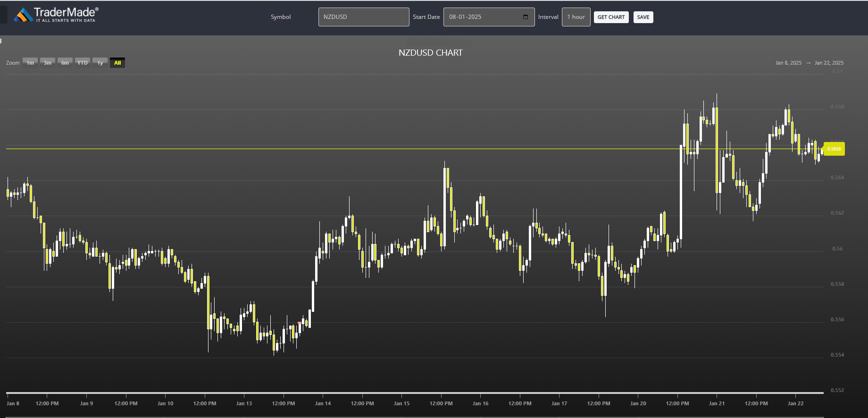Viewport: 868px width, 418px height.
Task: Open the Interval dropdown showing 1 hour
Action: pyautogui.click(x=576, y=17)
